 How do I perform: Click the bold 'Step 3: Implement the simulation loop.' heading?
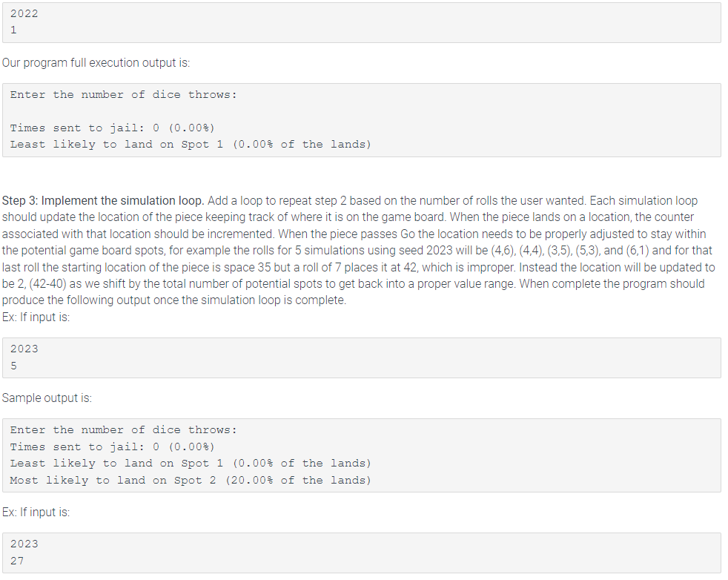(x=103, y=200)
